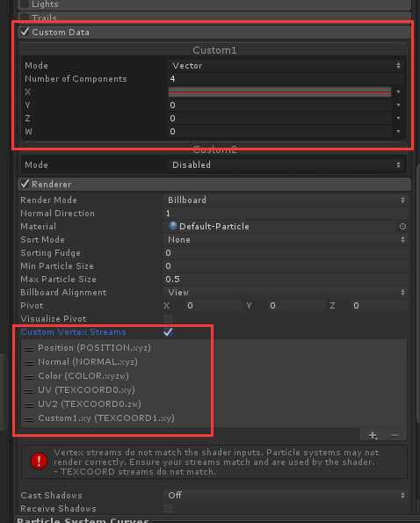Toggle Receive Shadows checkbox

(169, 509)
